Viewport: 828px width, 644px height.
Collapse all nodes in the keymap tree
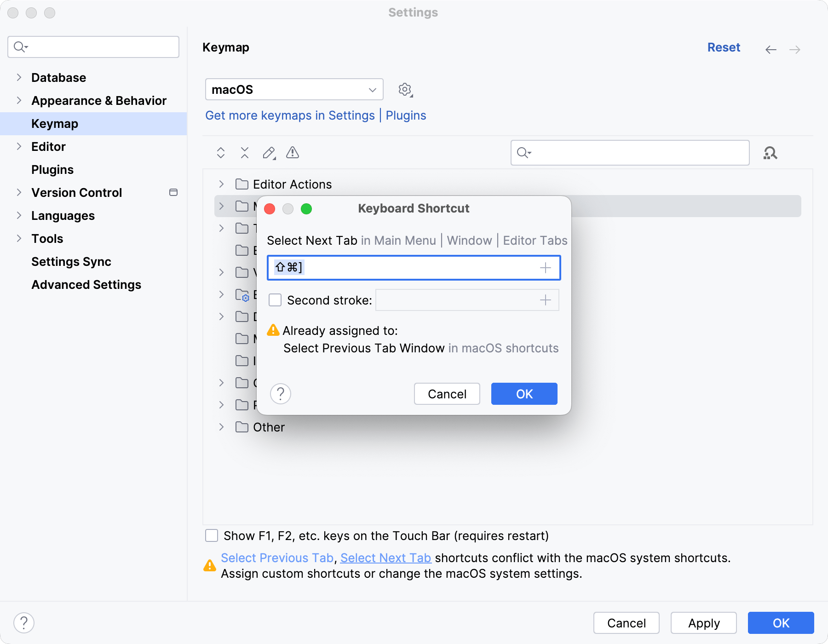(244, 153)
